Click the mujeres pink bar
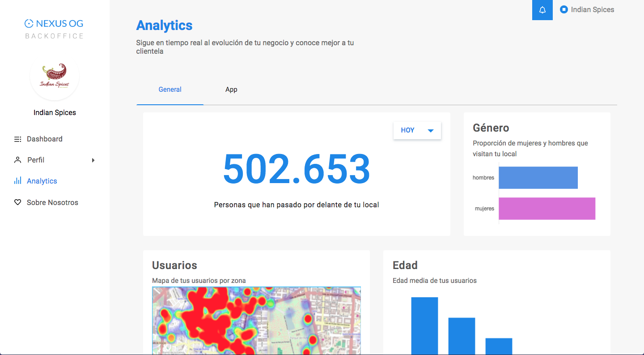Viewport: 644px width, 355px height. point(547,209)
